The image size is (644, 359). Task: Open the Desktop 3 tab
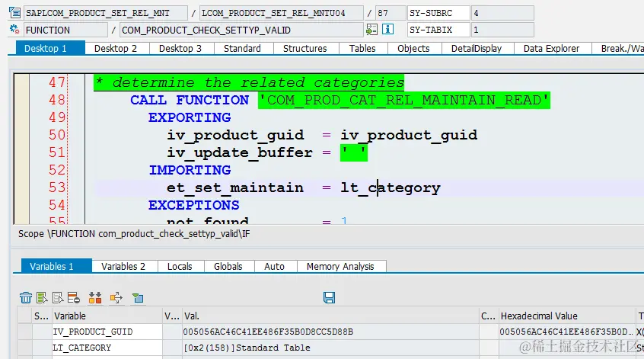click(180, 48)
